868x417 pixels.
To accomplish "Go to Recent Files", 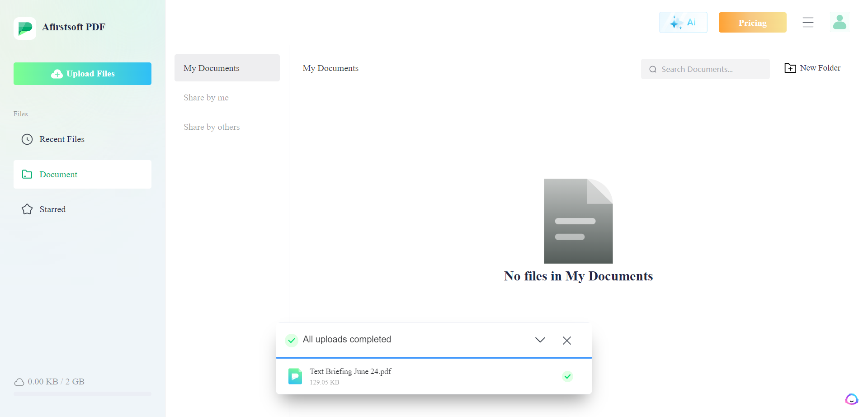I will coord(62,139).
